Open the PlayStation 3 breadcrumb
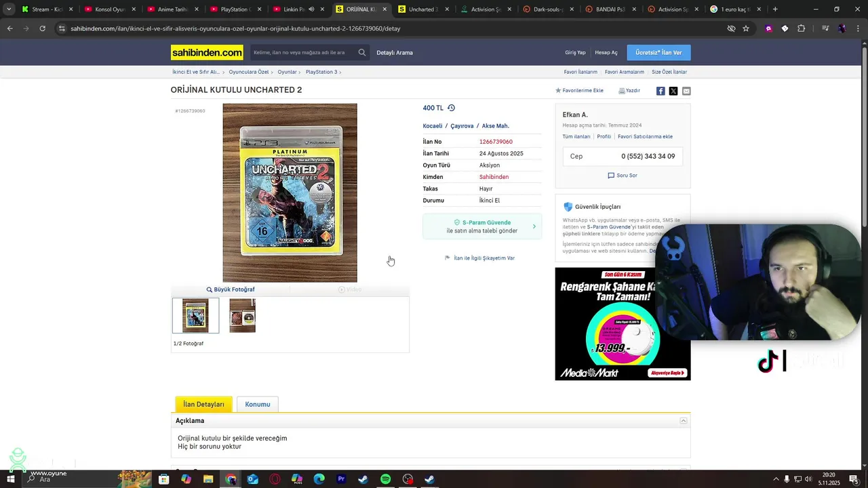868x488 pixels. point(321,72)
